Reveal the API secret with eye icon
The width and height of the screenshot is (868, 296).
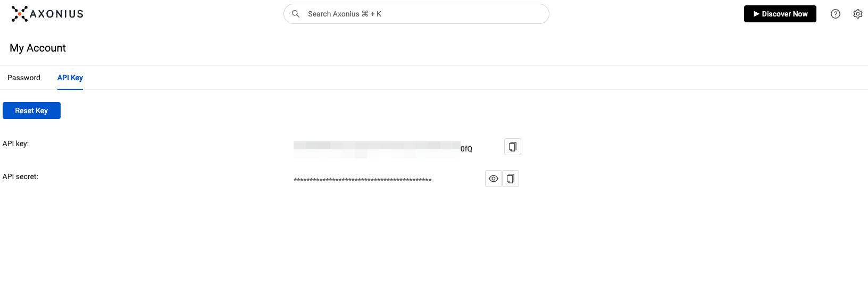tap(494, 179)
